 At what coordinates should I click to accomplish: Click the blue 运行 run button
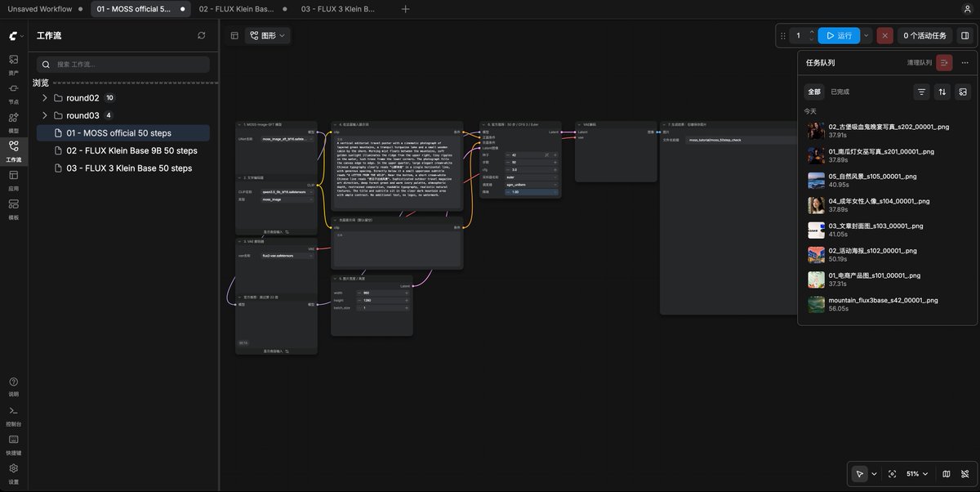pyautogui.click(x=839, y=36)
